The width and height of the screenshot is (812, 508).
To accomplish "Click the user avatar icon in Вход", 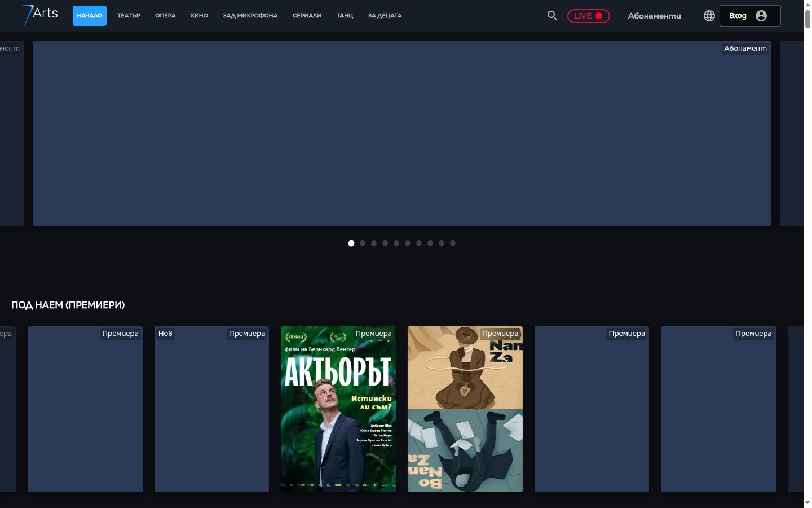I will (761, 16).
